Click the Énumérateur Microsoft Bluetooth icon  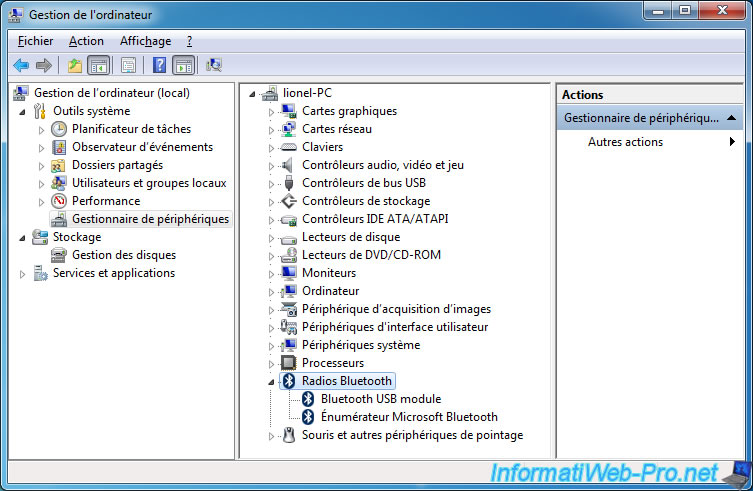pos(308,417)
